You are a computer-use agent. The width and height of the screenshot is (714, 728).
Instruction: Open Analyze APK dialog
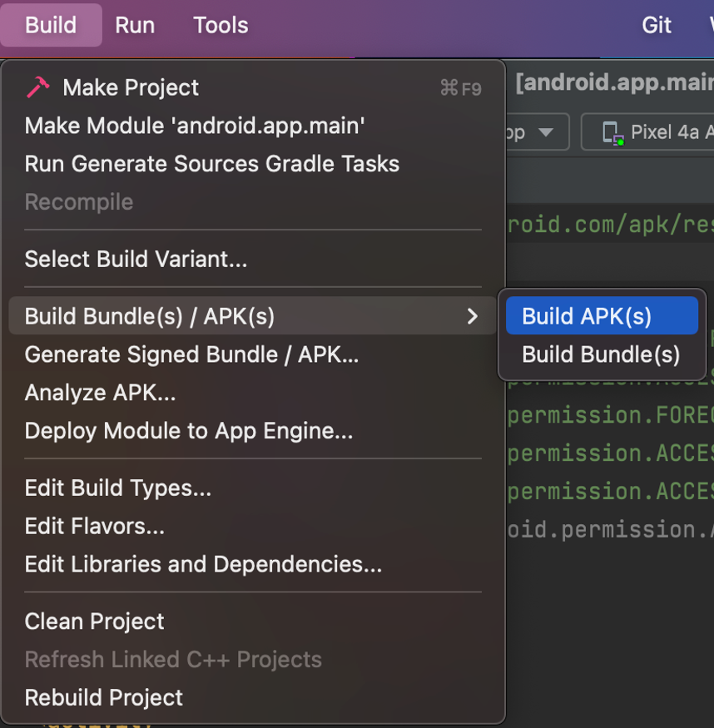100,393
